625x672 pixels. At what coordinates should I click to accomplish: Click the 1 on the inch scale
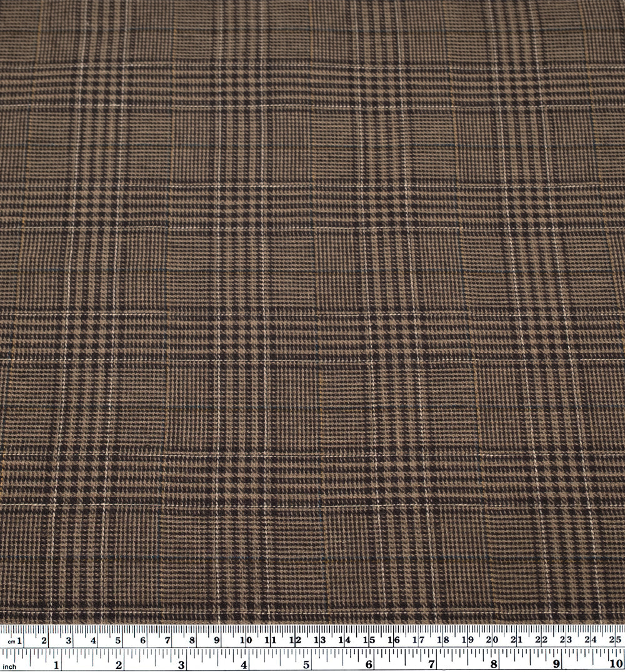(x=56, y=665)
